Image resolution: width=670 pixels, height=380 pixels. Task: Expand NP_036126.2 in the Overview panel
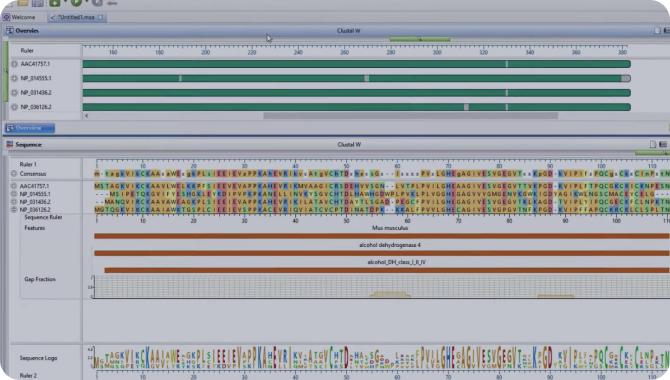coord(14,107)
